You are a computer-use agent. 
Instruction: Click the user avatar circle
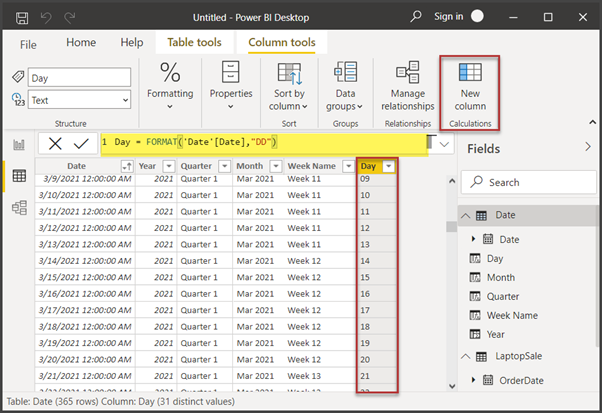pos(477,16)
